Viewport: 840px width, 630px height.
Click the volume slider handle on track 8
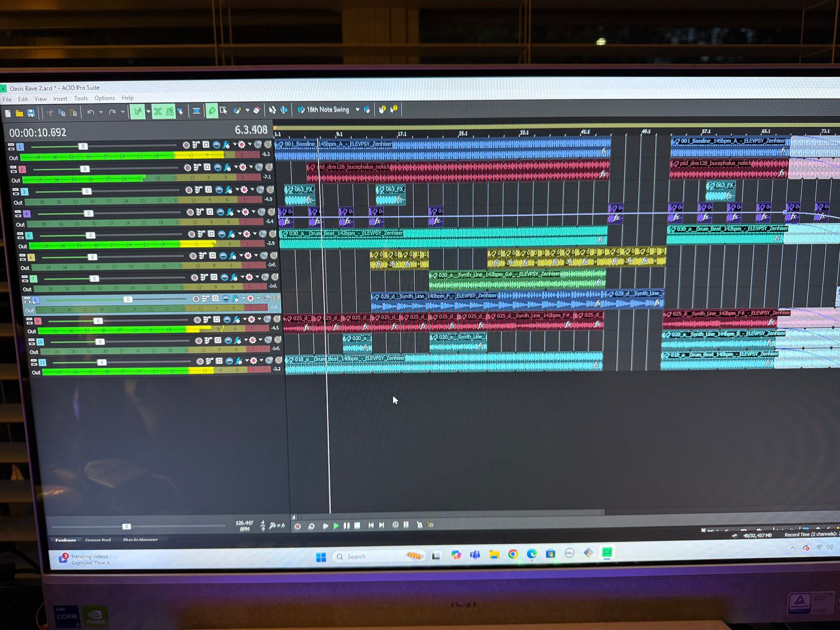[x=128, y=299]
